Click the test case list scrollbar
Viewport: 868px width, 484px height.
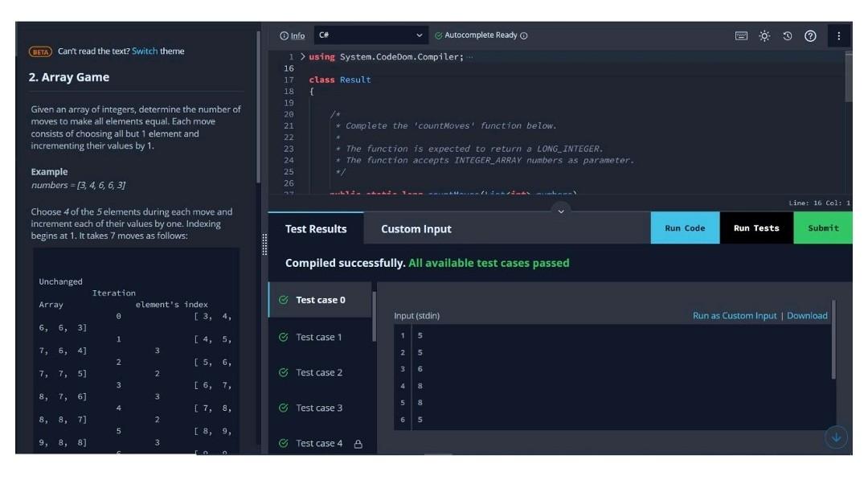point(375,317)
